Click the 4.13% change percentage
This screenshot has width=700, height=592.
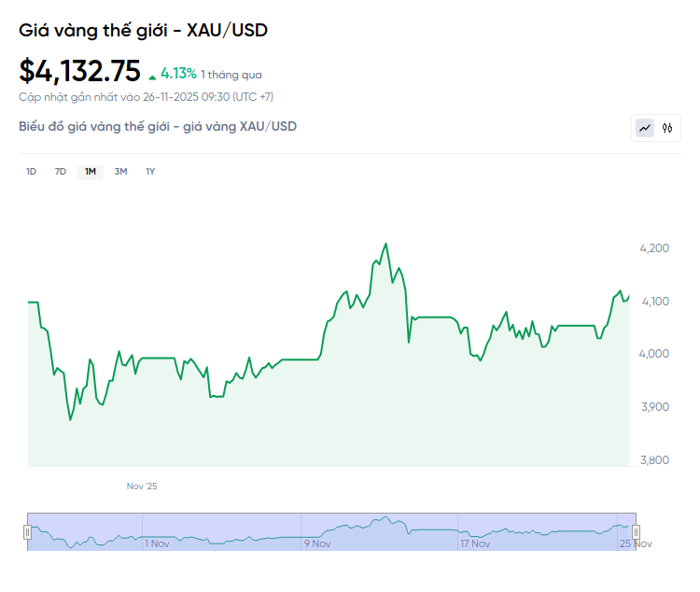click(x=178, y=73)
